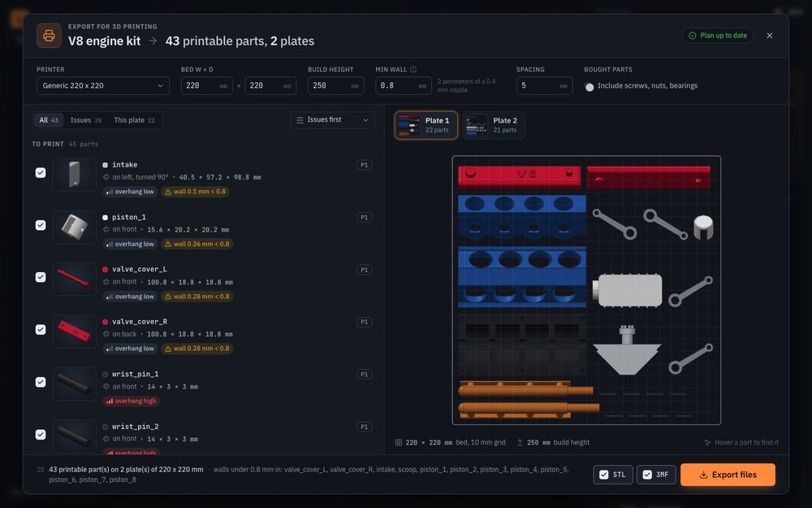Screen dimensions: 812x508
Task: Click the warning icon on wall 0.26 mm badge
Action: pos(168,244)
